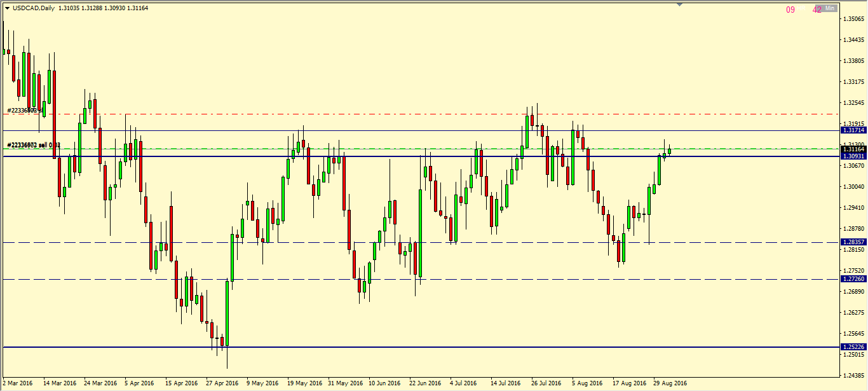Screen dimensions: 868x391
Task: Click the 15 Apr 2016 date label
Action: pos(182,383)
